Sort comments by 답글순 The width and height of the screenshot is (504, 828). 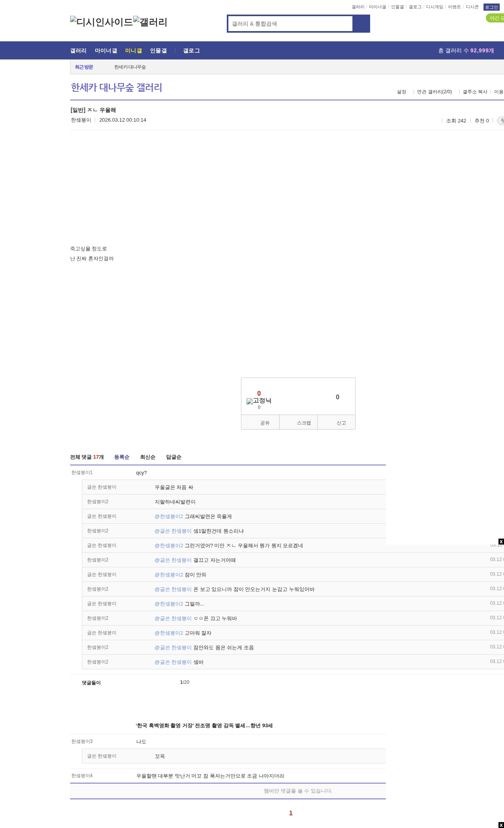pos(174,457)
